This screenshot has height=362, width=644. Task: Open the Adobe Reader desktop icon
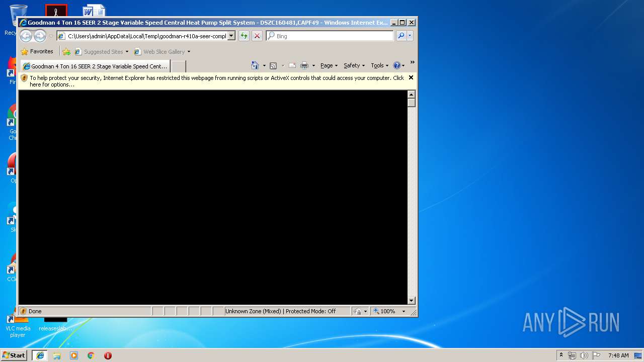(56, 11)
